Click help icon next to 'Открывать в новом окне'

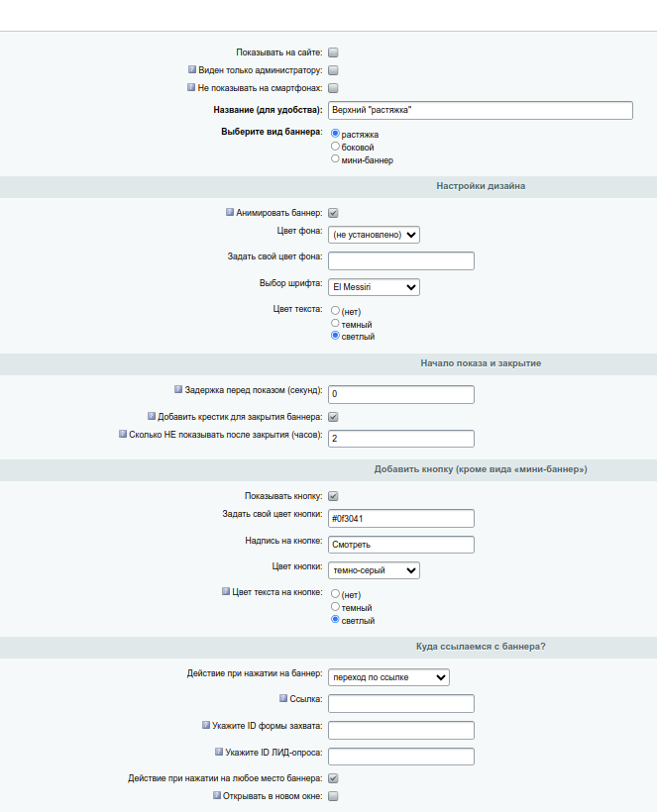tap(217, 795)
